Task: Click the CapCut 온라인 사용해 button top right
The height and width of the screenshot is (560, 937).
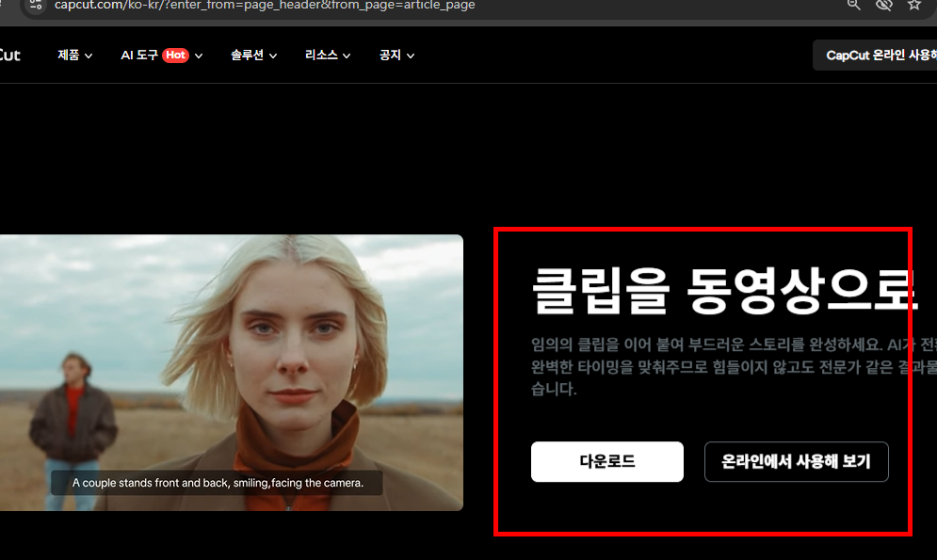Action: pyautogui.click(x=878, y=55)
